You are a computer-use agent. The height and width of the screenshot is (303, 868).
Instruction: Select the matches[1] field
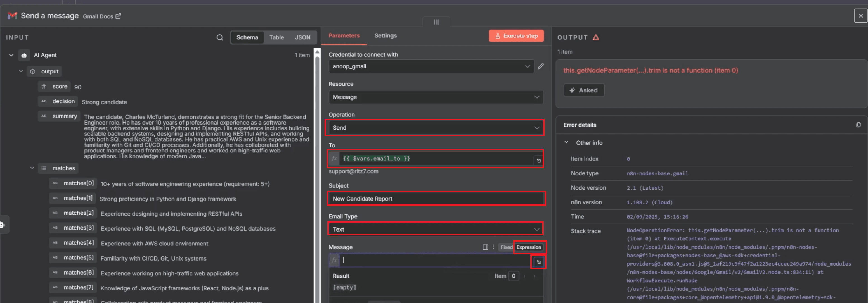[x=72, y=198]
